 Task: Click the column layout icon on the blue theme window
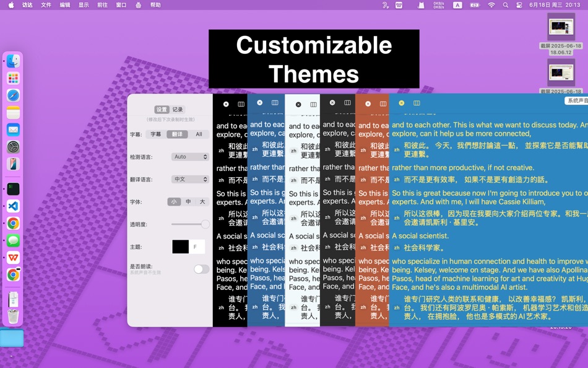click(417, 103)
